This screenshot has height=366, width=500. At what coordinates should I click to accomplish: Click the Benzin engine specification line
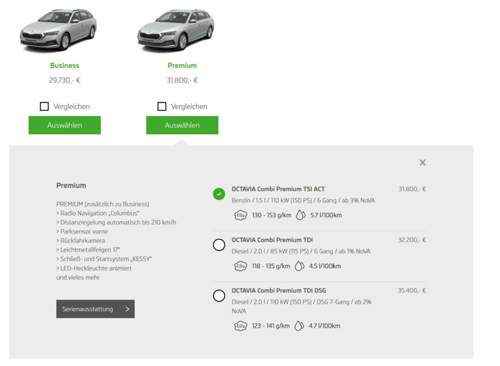[303, 200]
